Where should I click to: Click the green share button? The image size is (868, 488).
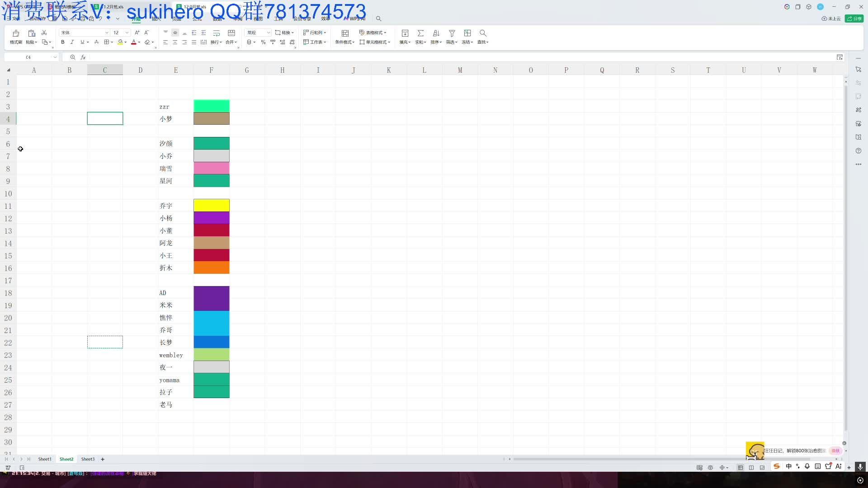pos(854,19)
